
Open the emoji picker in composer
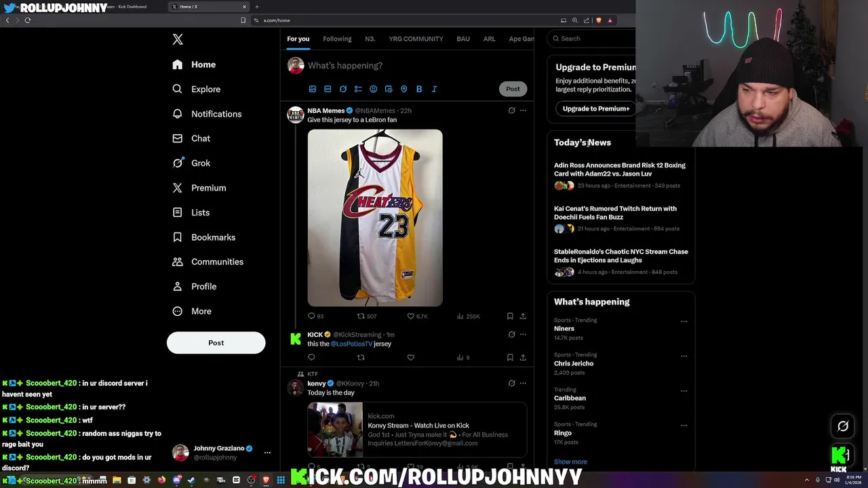[x=374, y=89]
